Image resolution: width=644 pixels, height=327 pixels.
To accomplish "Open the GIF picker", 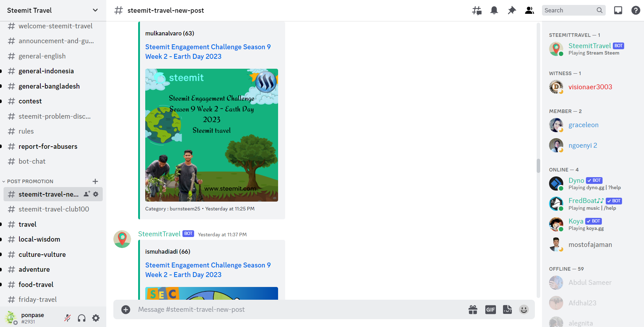I will click(490, 309).
